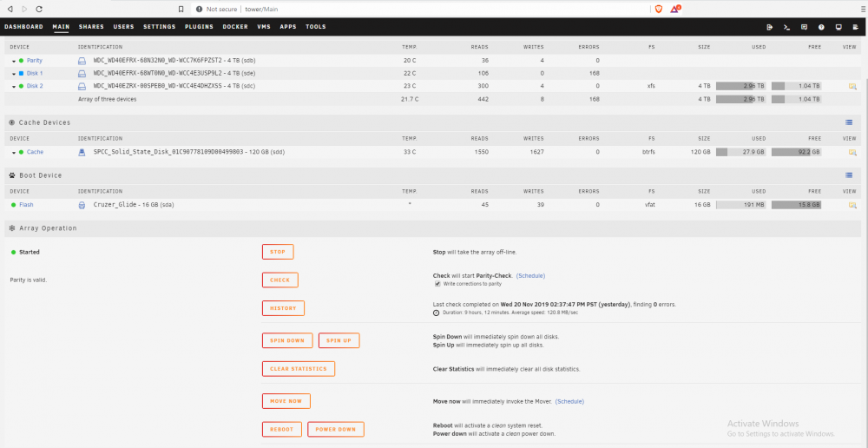This screenshot has height=448, width=868.
Task: Click the Disk 2 drive icon
Action: coord(82,86)
